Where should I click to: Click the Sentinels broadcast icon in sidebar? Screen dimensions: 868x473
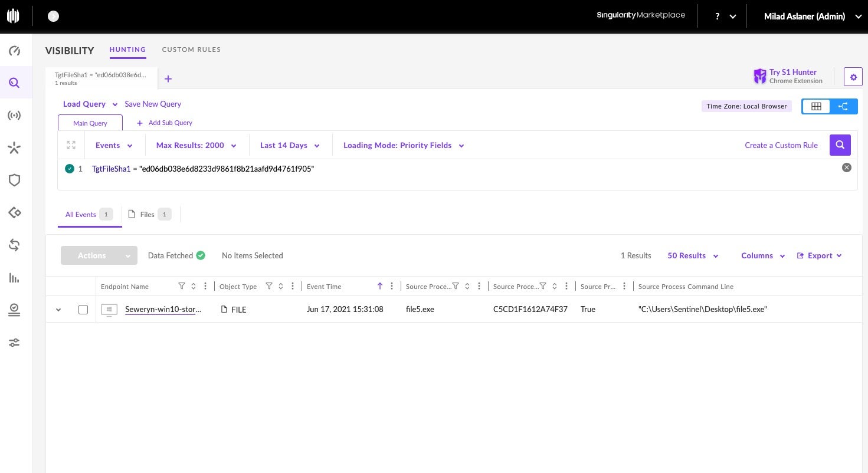tap(15, 116)
